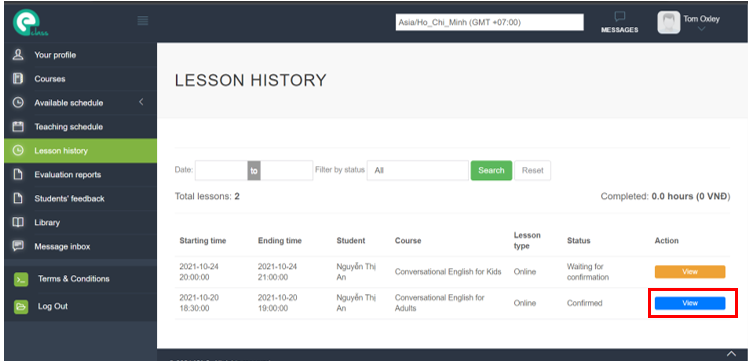Click the Library open-book icon
The width and height of the screenshot is (749, 362).
pos(18,222)
